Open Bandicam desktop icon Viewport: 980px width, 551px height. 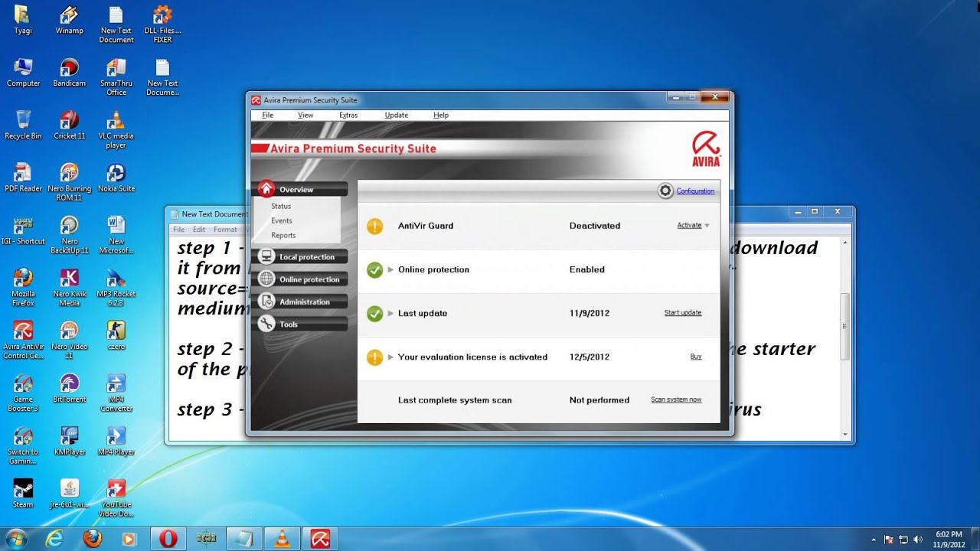[69, 73]
